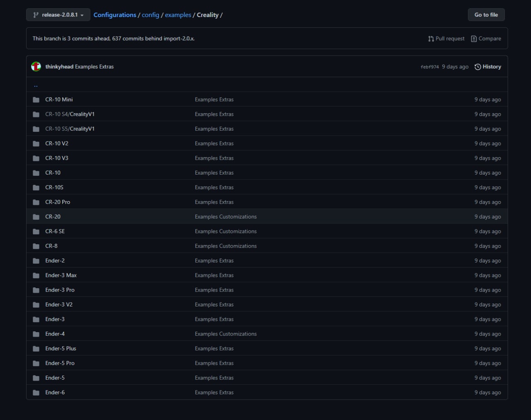Viewport: 531px width, 420px height.
Task: Open a Pull request
Action: tap(446, 39)
